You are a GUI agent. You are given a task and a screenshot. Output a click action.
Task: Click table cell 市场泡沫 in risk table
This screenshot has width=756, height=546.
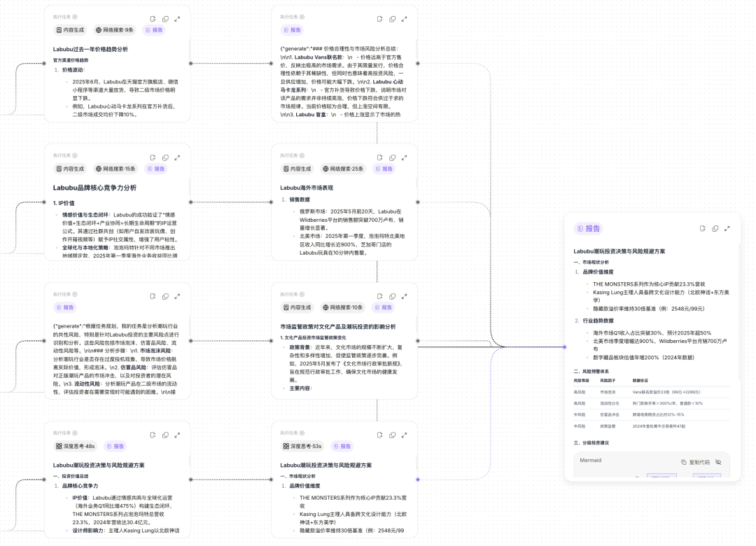point(608,392)
